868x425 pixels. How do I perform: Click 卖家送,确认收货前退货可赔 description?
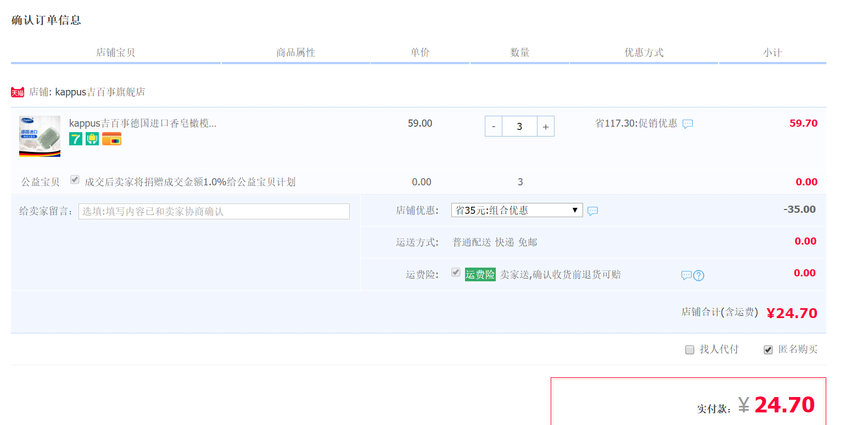(x=561, y=275)
